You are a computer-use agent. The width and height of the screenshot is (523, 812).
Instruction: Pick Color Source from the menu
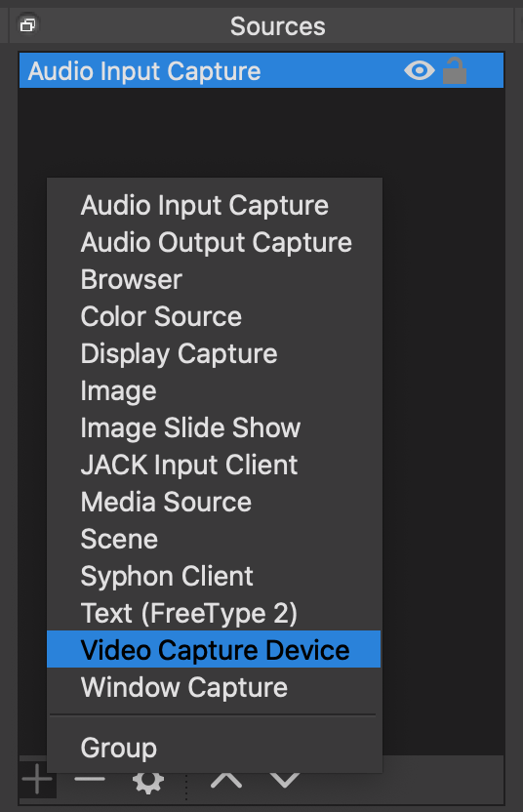pyautogui.click(x=214, y=316)
